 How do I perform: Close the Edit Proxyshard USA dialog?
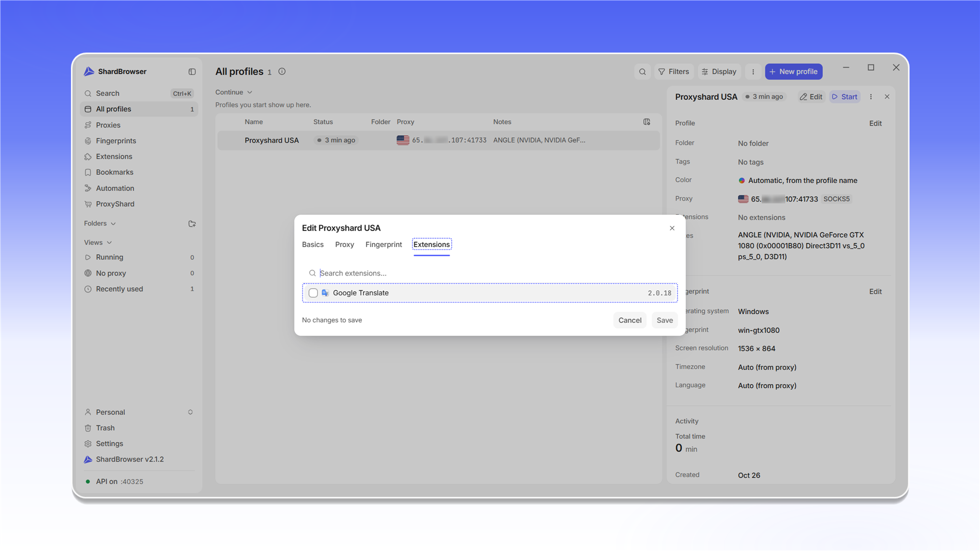click(672, 228)
